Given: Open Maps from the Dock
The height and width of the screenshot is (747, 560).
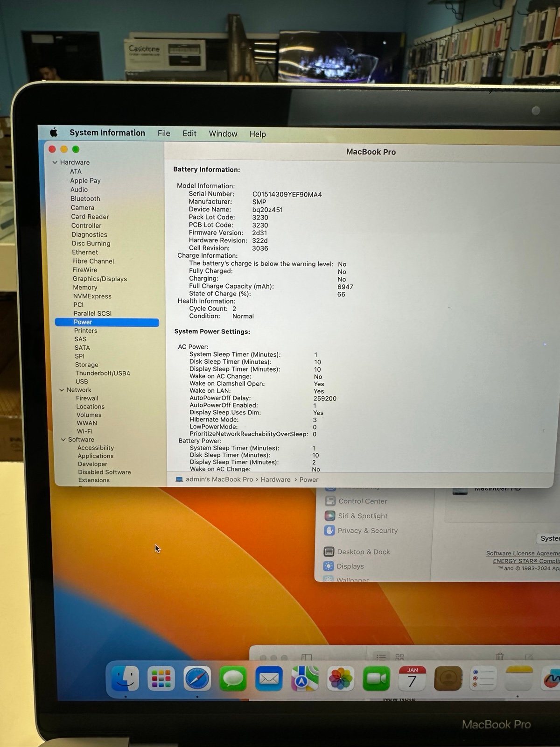Looking at the screenshot, I should point(305,678).
